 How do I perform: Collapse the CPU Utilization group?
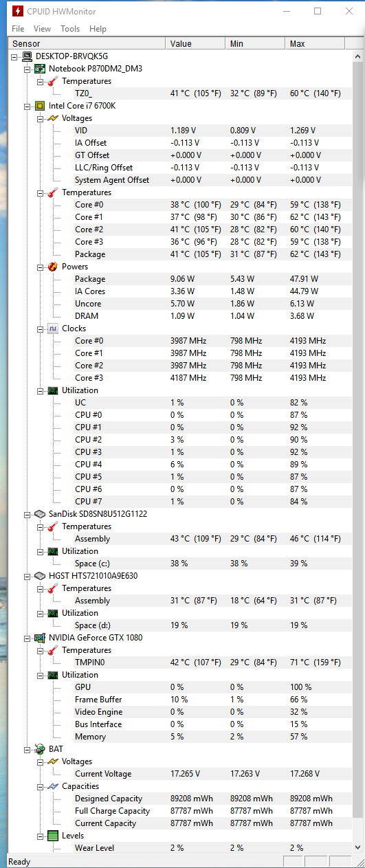40,390
